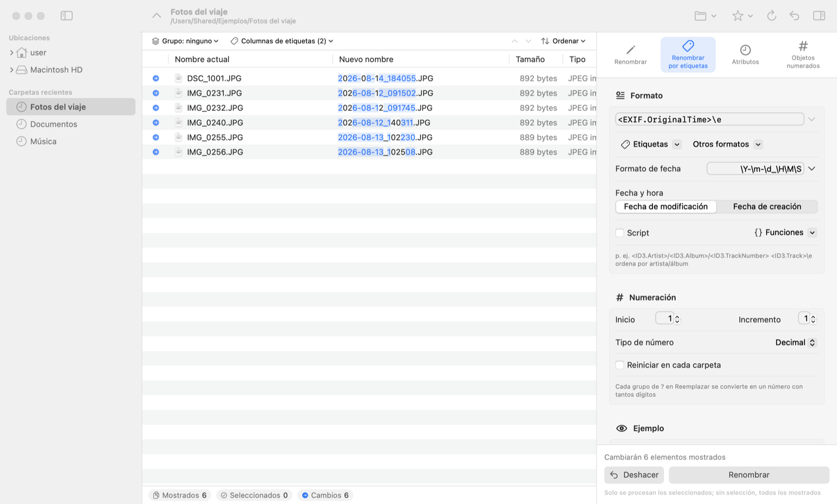Open the favorites star menu
This screenshot has width=837, height=504.
point(742,16)
